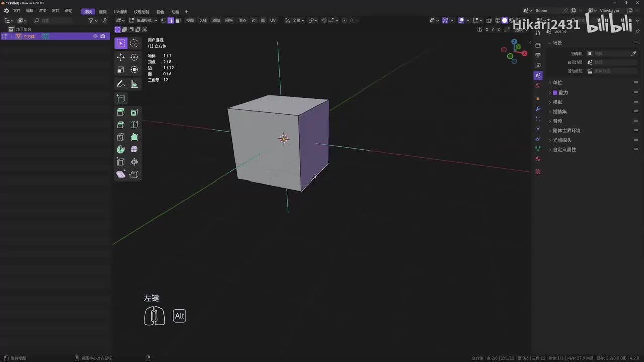The height and width of the screenshot is (362, 644).
Task: Select the Select Box tool
Action: 121,43
